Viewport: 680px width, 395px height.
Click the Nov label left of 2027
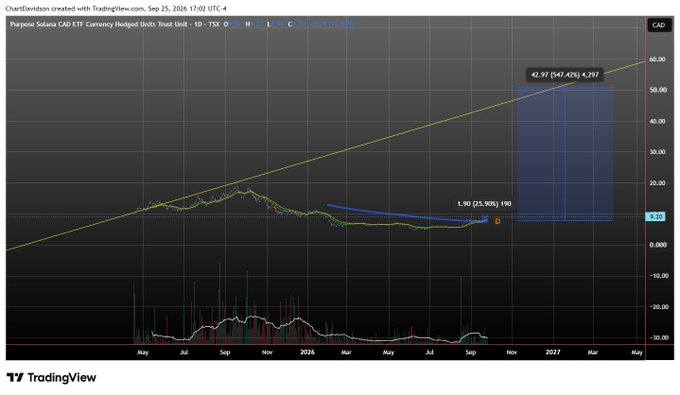(512, 353)
